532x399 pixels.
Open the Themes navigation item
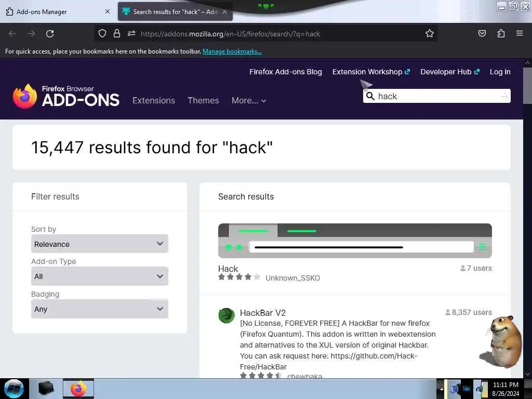click(203, 100)
